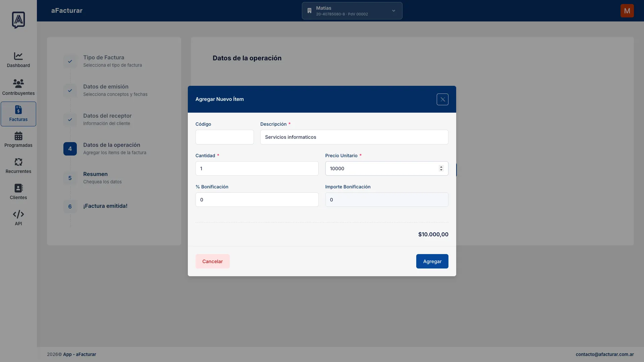Viewport: 644px width, 362px height.
Task: Click step 6 number badge
Action: coord(70,206)
